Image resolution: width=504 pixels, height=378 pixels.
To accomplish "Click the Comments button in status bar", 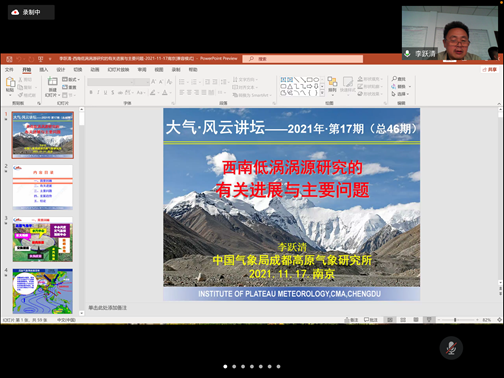I will pos(370,320).
